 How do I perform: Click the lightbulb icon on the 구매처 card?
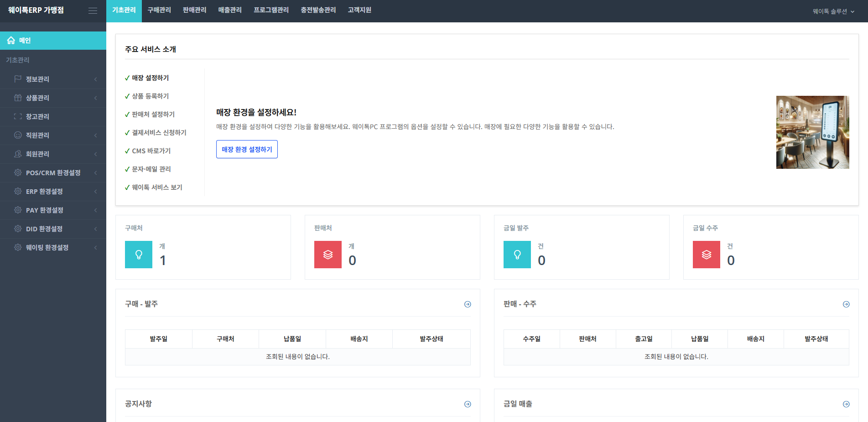pos(138,254)
